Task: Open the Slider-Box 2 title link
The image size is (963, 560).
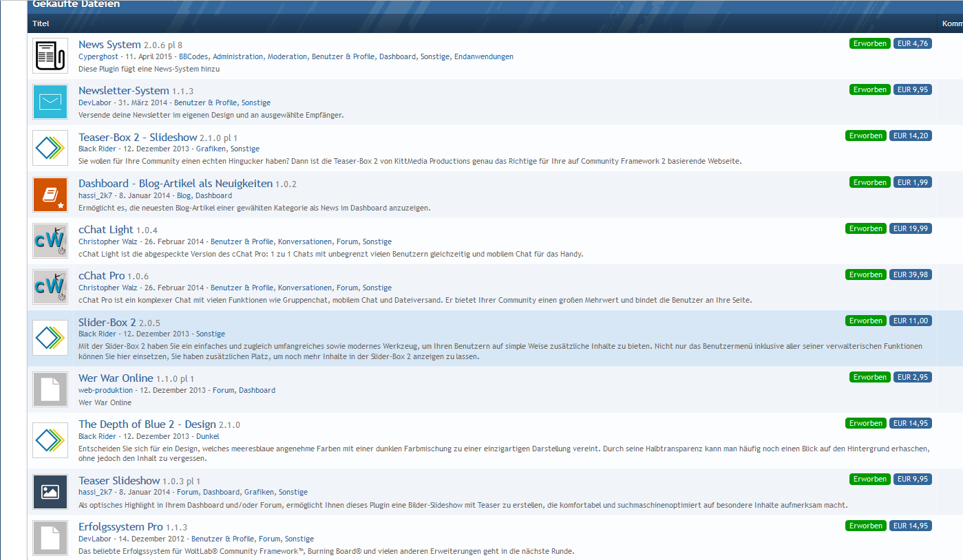Action: coord(107,322)
